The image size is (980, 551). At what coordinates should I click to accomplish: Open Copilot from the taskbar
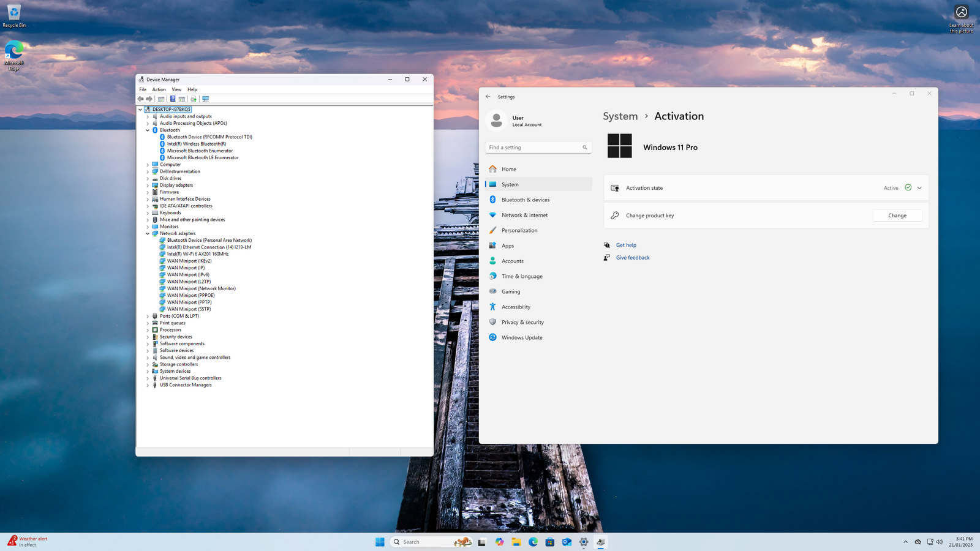(500, 542)
